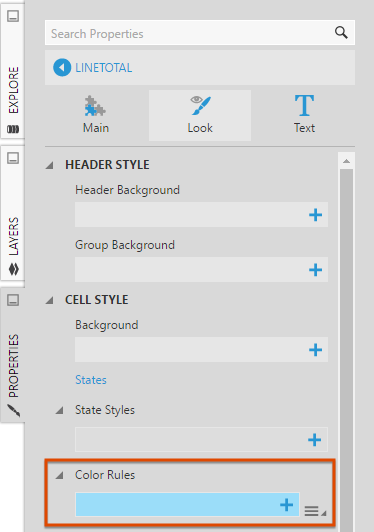Go back using the LINETOTAL arrow icon
Viewport: 374px width, 532px height.
point(62,68)
